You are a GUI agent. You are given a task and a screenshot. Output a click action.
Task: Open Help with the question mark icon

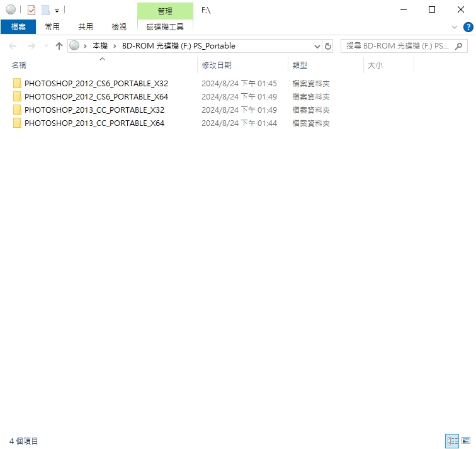coord(468,27)
